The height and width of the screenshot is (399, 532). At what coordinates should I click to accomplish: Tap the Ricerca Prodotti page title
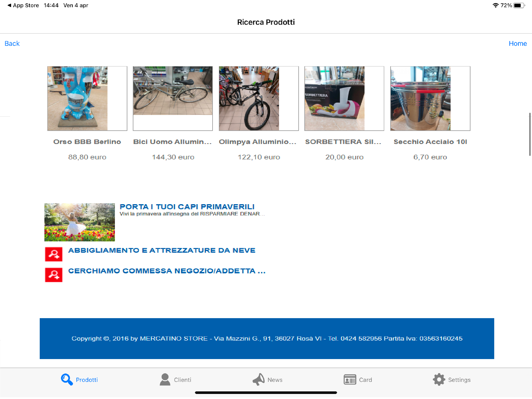[x=266, y=22]
